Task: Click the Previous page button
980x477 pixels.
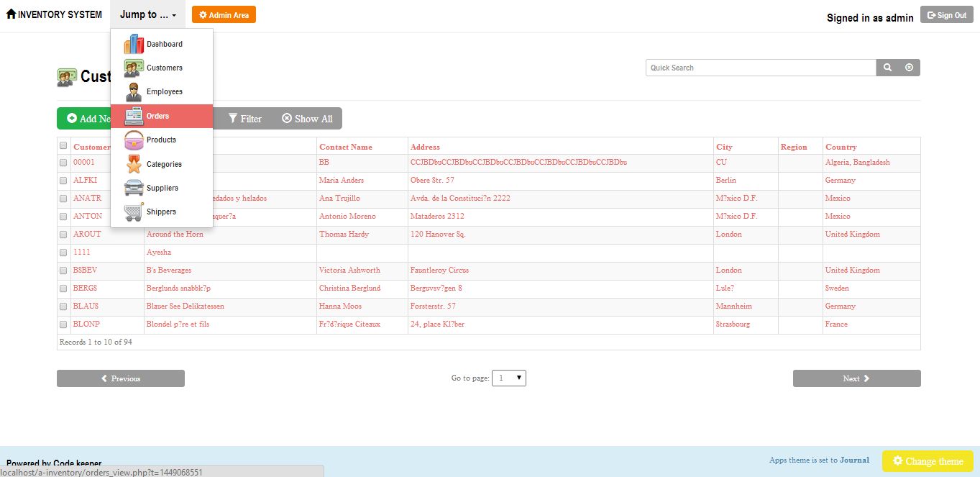Action: pyautogui.click(x=121, y=378)
